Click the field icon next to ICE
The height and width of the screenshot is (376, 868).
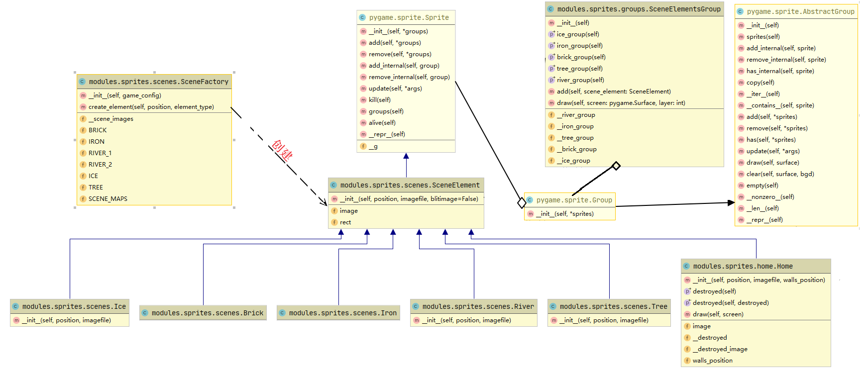click(x=83, y=176)
